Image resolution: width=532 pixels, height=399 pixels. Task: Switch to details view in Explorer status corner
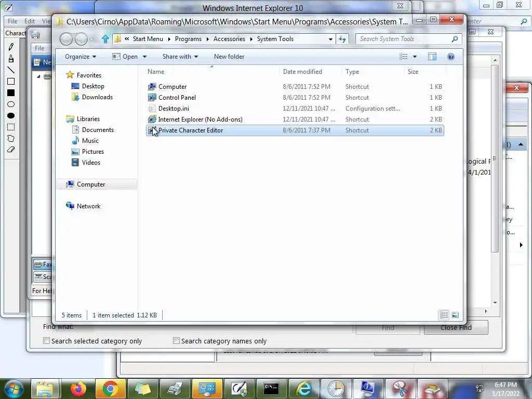[x=444, y=315]
